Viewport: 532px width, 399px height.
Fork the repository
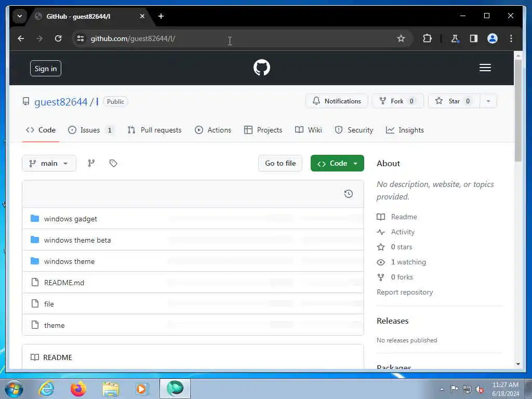coord(397,101)
